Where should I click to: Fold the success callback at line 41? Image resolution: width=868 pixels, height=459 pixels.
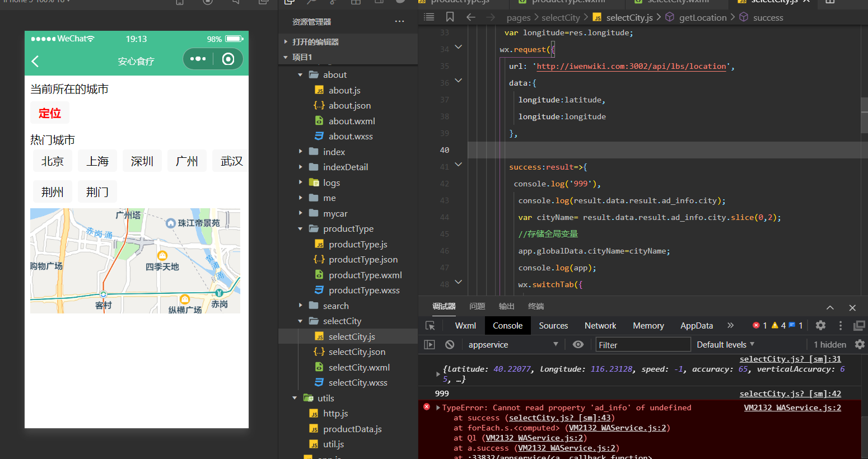click(x=458, y=165)
